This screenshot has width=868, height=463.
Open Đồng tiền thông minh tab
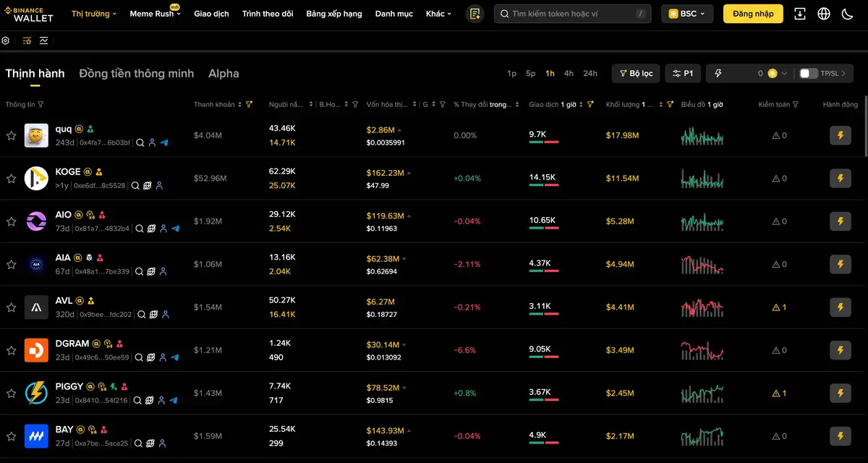(136, 74)
